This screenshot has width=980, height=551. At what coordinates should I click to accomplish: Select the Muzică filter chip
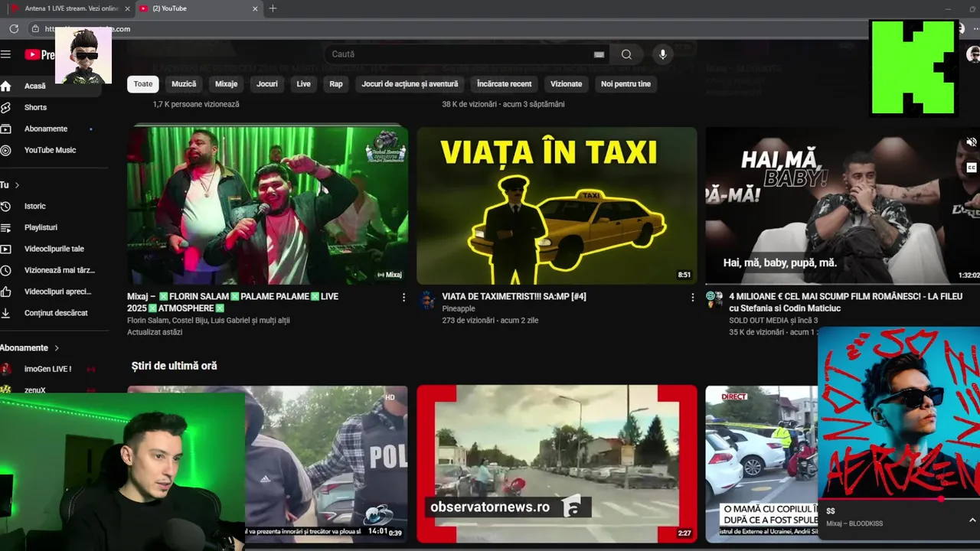coord(184,84)
